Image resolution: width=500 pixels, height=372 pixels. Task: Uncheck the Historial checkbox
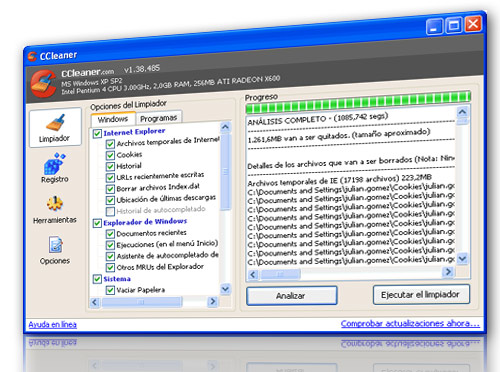[110, 166]
